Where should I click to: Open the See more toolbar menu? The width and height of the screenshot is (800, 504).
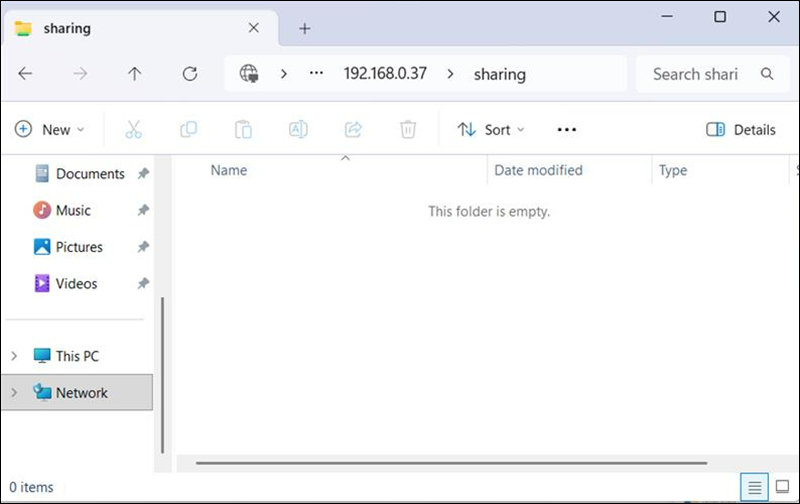567,130
